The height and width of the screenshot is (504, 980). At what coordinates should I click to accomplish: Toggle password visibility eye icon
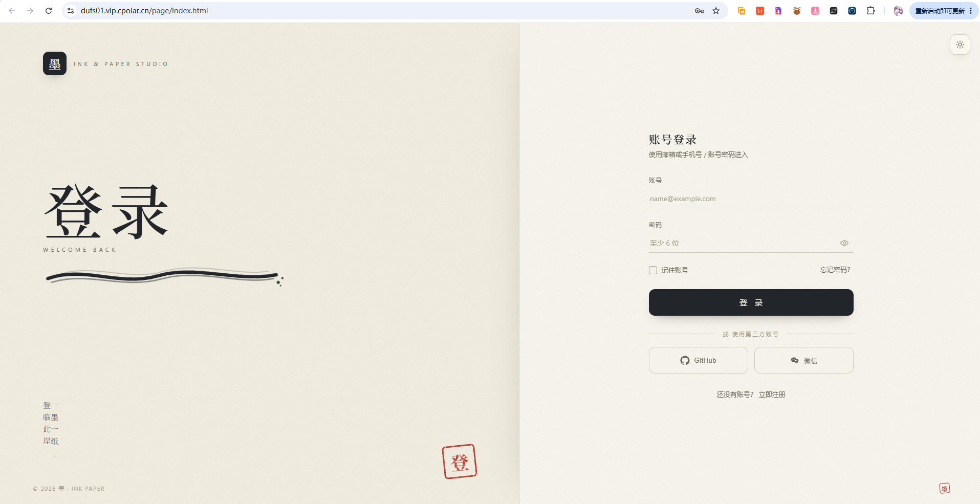point(844,243)
